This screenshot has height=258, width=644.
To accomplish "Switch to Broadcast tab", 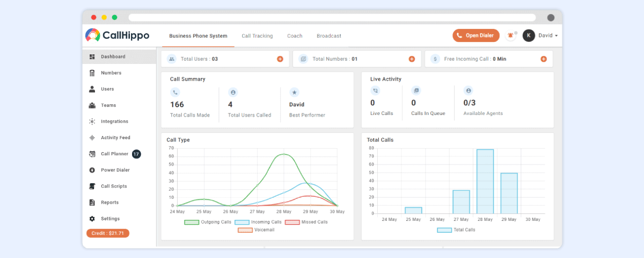I will (329, 36).
